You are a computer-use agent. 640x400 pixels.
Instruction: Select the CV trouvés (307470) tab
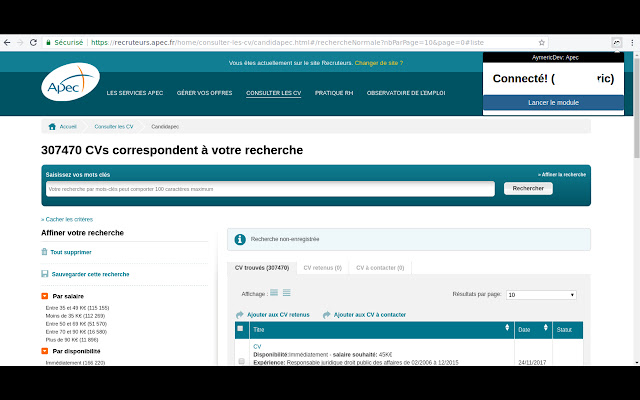click(x=262, y=268)
